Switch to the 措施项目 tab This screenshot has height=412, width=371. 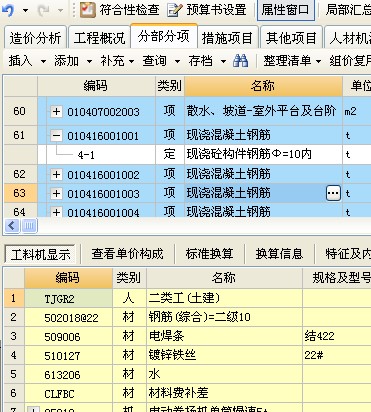227,37
